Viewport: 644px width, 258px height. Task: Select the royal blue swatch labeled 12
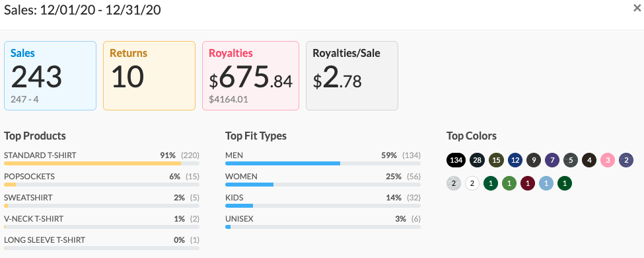coord(515,160)
